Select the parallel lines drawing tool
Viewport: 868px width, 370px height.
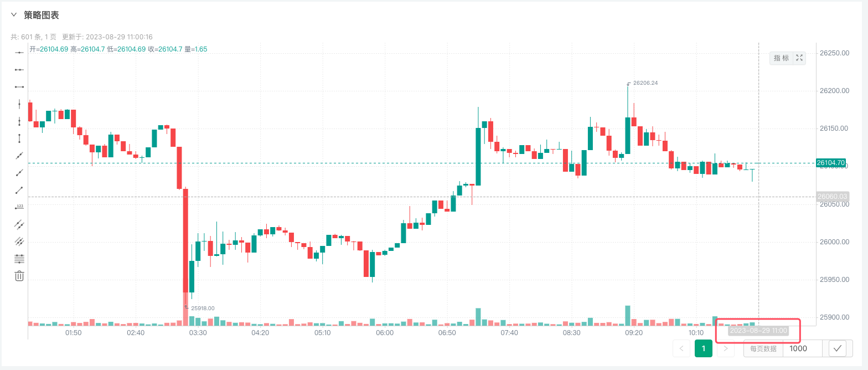(19, 241)
